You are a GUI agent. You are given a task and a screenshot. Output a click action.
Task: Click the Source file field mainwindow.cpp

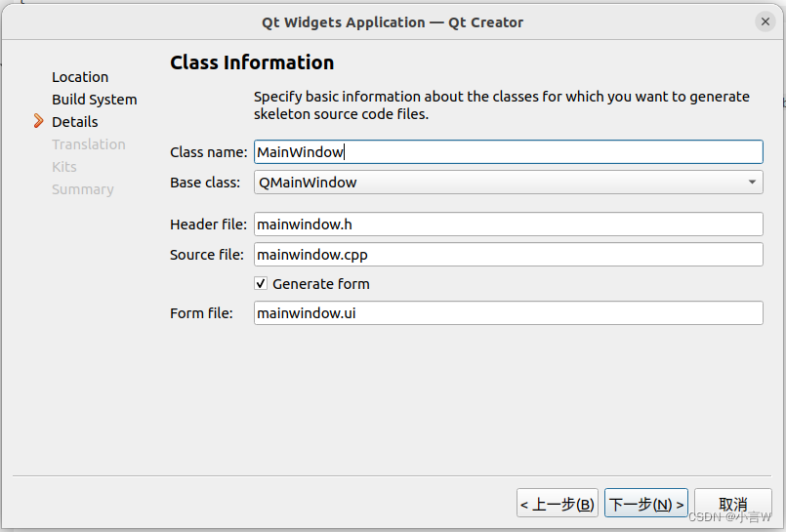(509, 255)
